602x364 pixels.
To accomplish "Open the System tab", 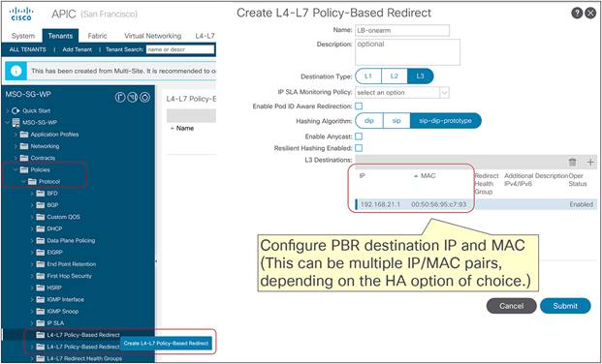I will coord(23,36).
